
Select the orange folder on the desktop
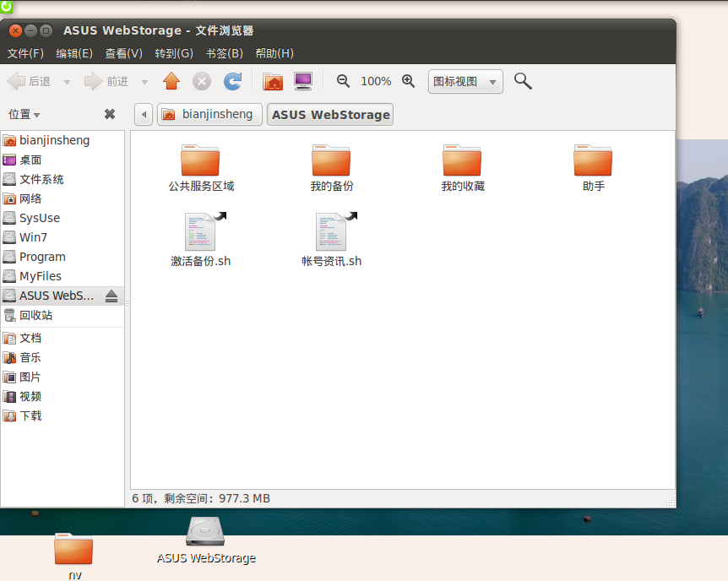pyautogui.click(x=73, y=556)
